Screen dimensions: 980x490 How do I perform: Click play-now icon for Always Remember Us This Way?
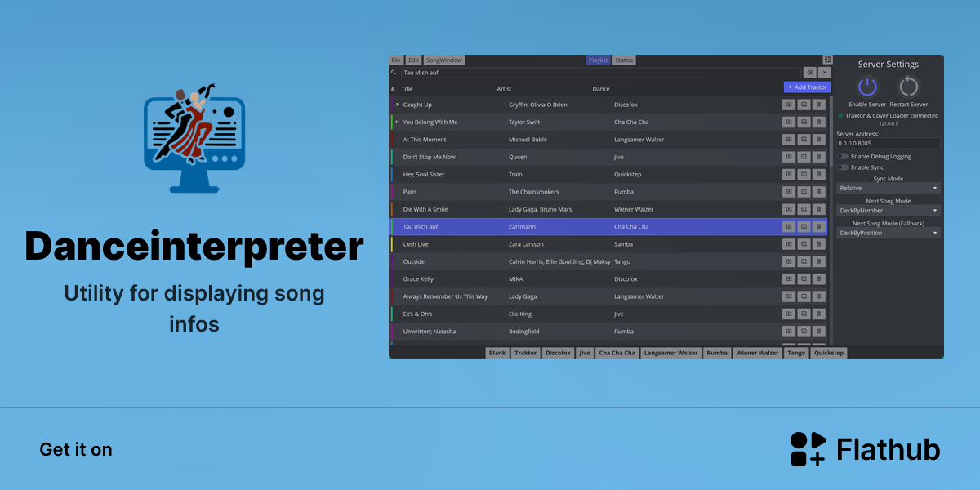(789, 296)
